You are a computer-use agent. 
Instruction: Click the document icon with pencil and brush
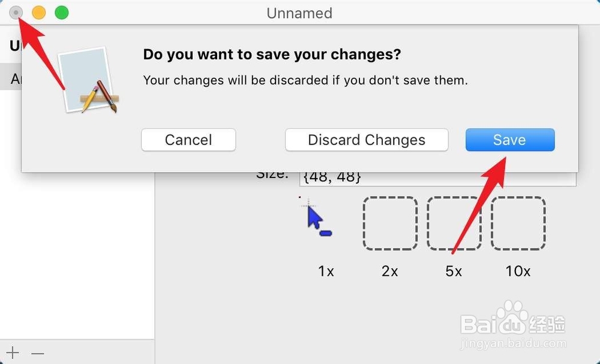pos(88,80)
